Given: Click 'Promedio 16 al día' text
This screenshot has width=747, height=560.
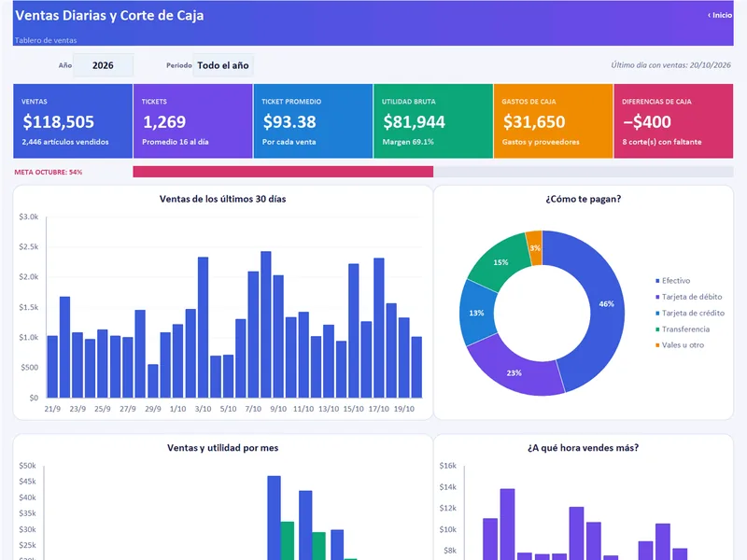Looking at the screenshot, I should [176, 142].
